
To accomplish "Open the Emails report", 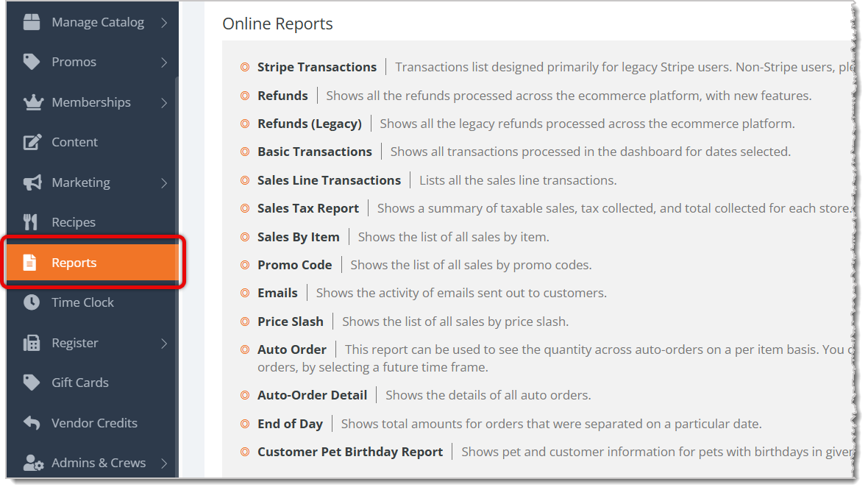I will [x=277, y=293].
